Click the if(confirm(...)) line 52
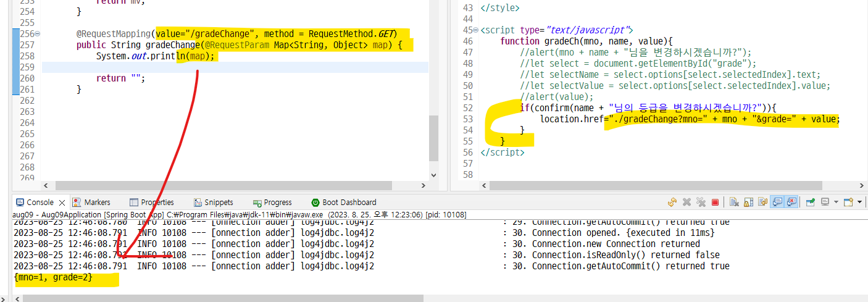868x302 pixels. (648, 108)
